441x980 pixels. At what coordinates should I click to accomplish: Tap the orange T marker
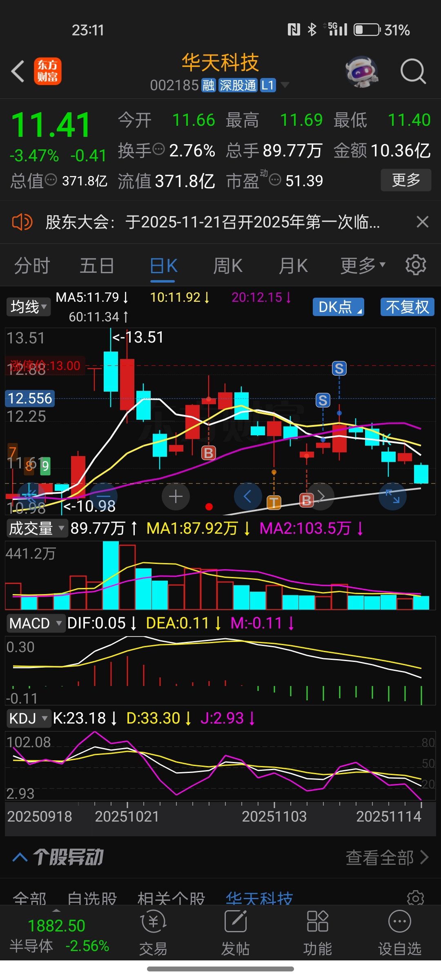(x=274, y=502)
